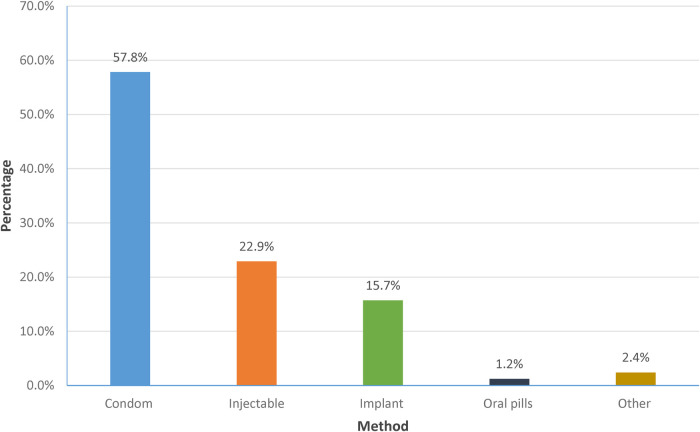This screenshot has width=700, height=432.
Task: Select the 22.9% data label
Action: click(257, 246)
